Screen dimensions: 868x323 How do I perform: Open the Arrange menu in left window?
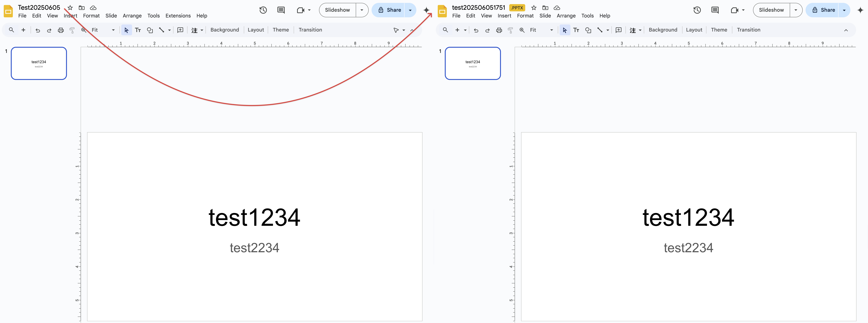tap(132, 16)
